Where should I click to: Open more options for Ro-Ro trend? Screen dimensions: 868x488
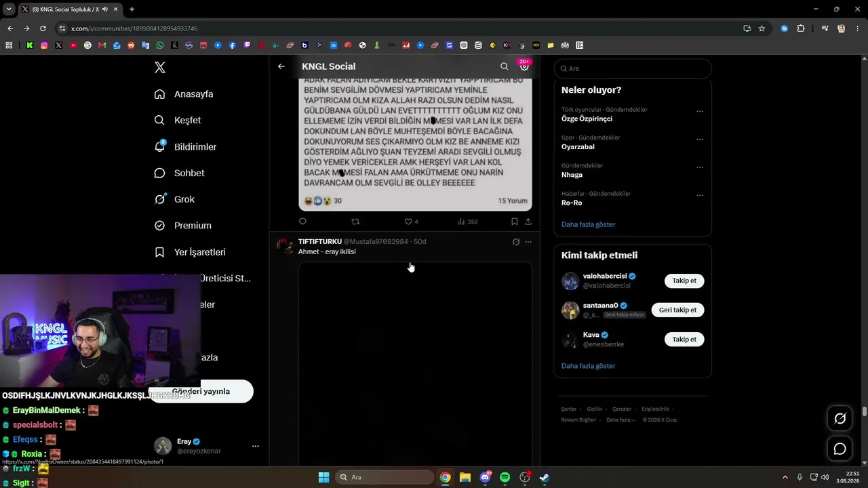tap(700, 195)
